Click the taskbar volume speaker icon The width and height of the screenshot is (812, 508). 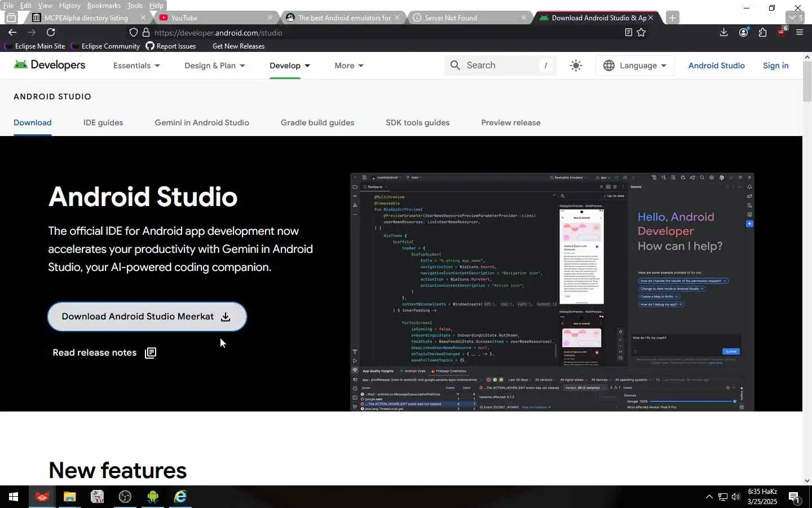tap(736, 497)
